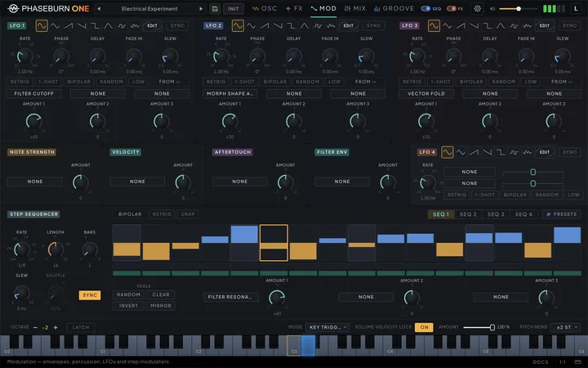Viewport: 588px width, 368px height.
Task: Switch to the OSC tab
Action: 265,9
